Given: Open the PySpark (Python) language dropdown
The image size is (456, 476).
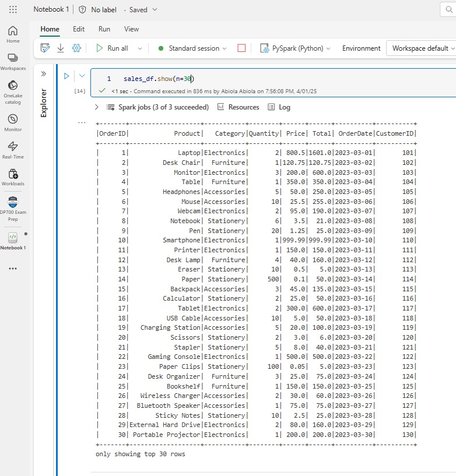Looking at the screenshot, I should coord(294,48).
